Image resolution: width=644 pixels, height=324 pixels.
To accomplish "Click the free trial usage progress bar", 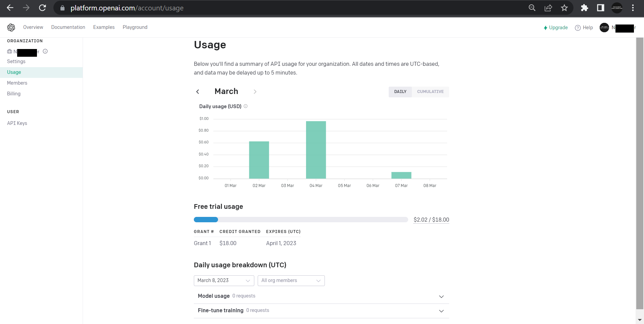I will (301, 220).
